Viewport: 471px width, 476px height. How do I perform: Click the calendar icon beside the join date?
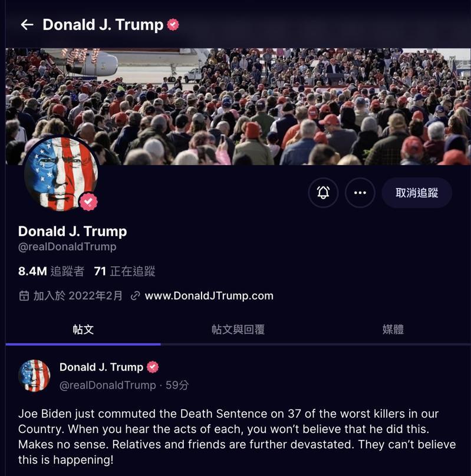[x=24, y=296]
